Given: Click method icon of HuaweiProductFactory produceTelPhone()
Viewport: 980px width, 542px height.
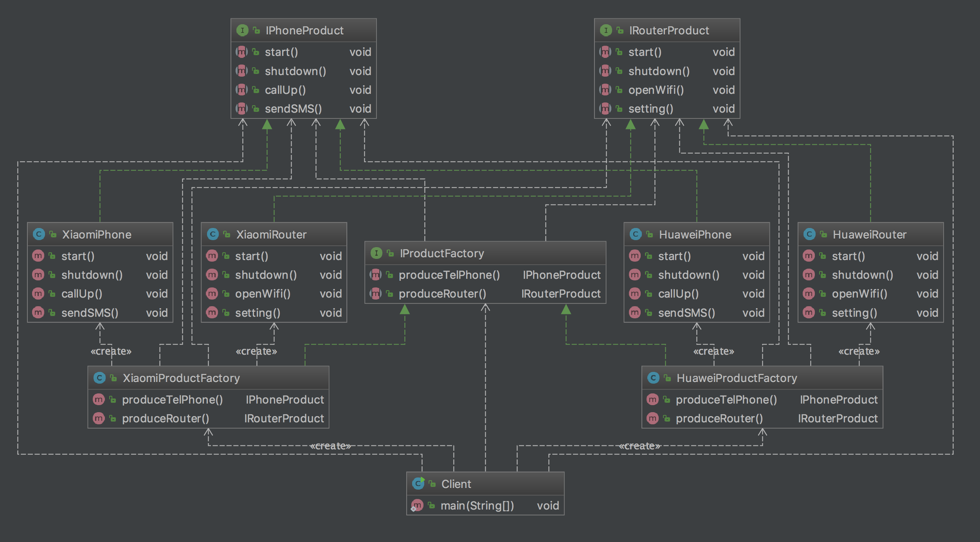Looking at the screenshot, I should click(x=652, y=400).
